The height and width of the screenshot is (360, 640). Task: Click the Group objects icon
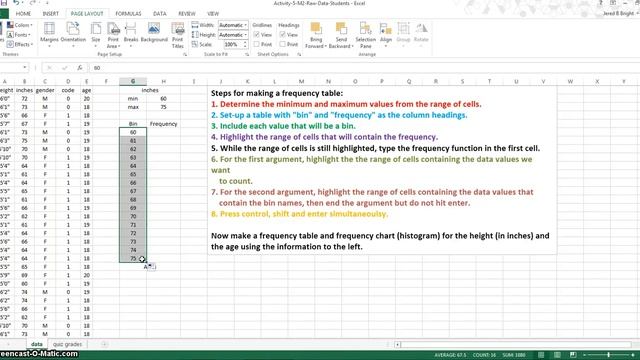[x=403, y=29]
